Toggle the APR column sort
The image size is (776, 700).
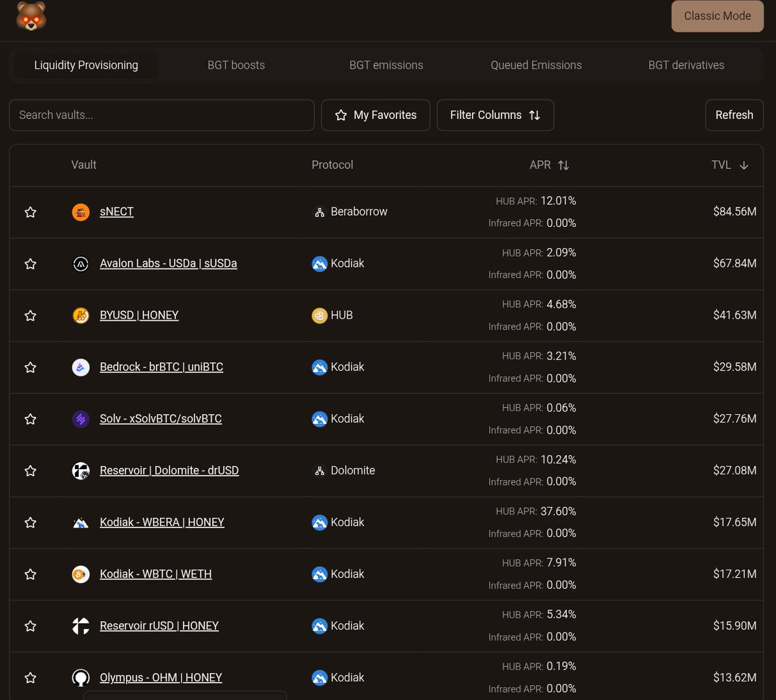click(563, 165)
